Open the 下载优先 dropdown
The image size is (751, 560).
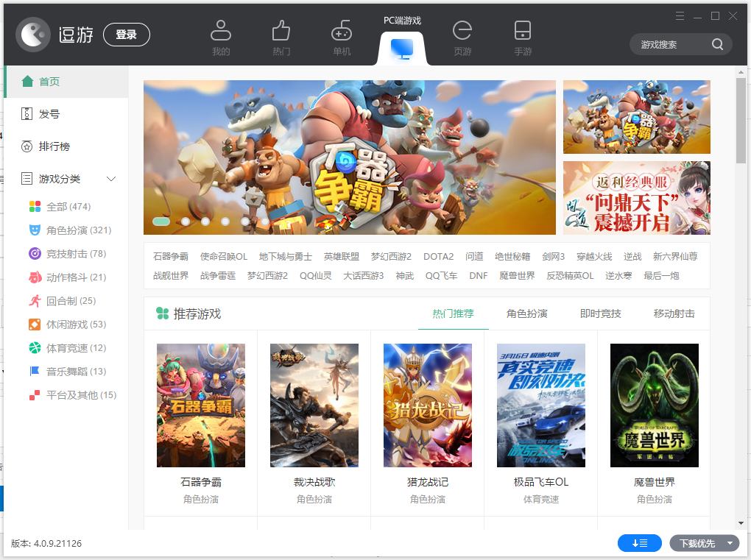(x=704, y=543)
